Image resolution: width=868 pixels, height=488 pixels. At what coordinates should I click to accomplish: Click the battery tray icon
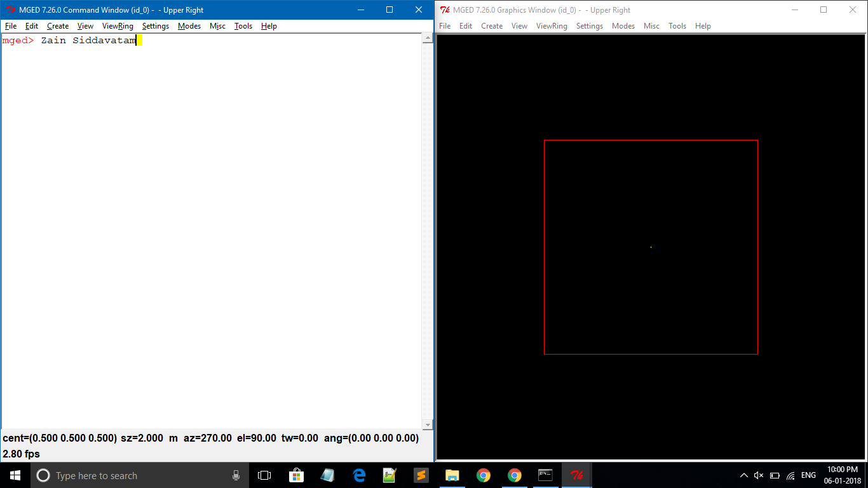tap(775, 475)
